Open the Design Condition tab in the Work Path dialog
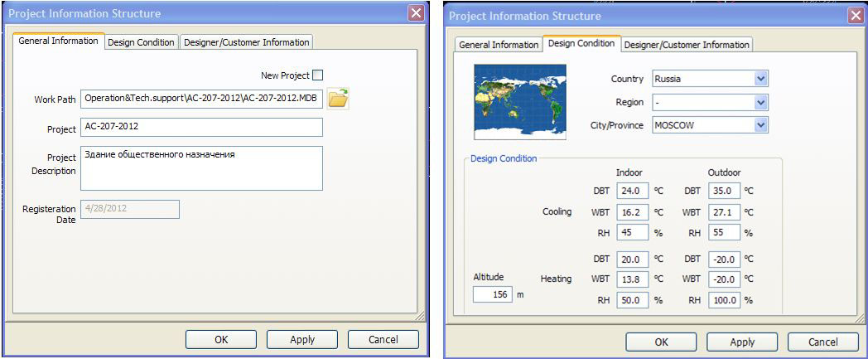Screen dimensions: 868x359 point(142,42)
